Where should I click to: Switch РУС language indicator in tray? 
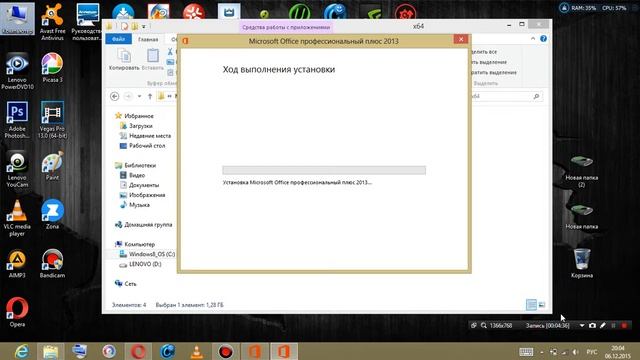(x=592, y=351)
